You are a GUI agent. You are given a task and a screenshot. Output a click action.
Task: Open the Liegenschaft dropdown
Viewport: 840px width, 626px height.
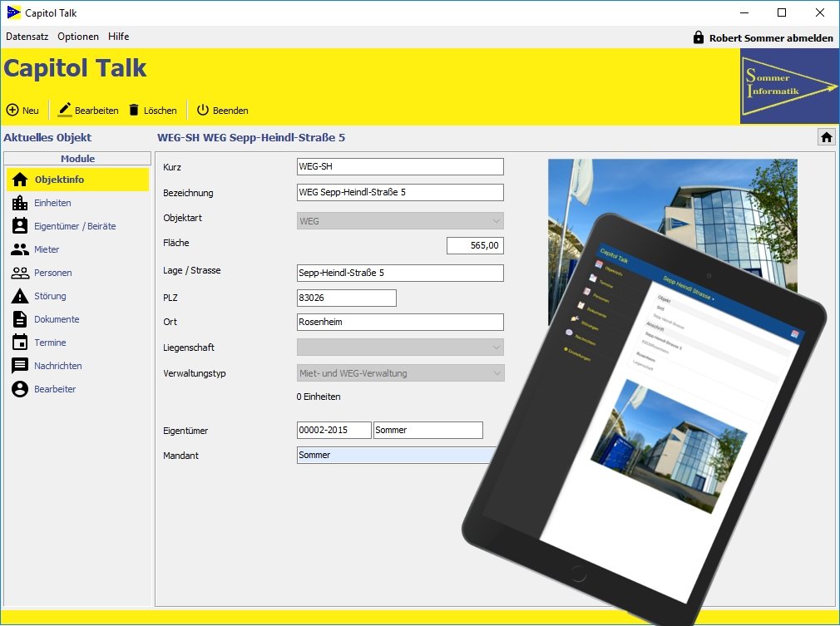coord(400,347)
